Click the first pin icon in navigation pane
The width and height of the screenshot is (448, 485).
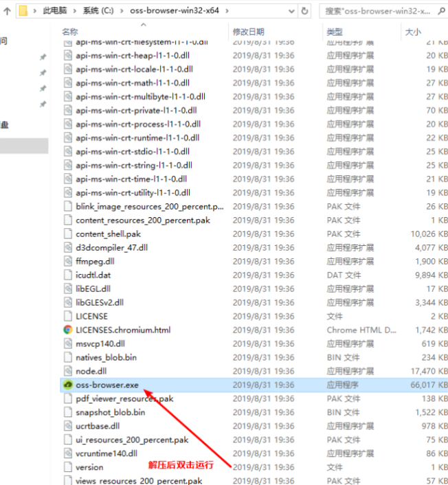click(43, 57)
